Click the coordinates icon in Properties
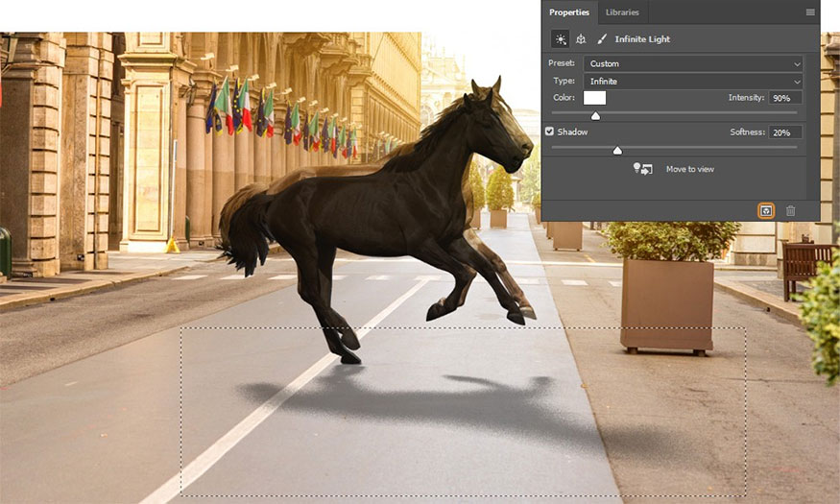Screen dimensions: 840x504 (x=581, y=39)
